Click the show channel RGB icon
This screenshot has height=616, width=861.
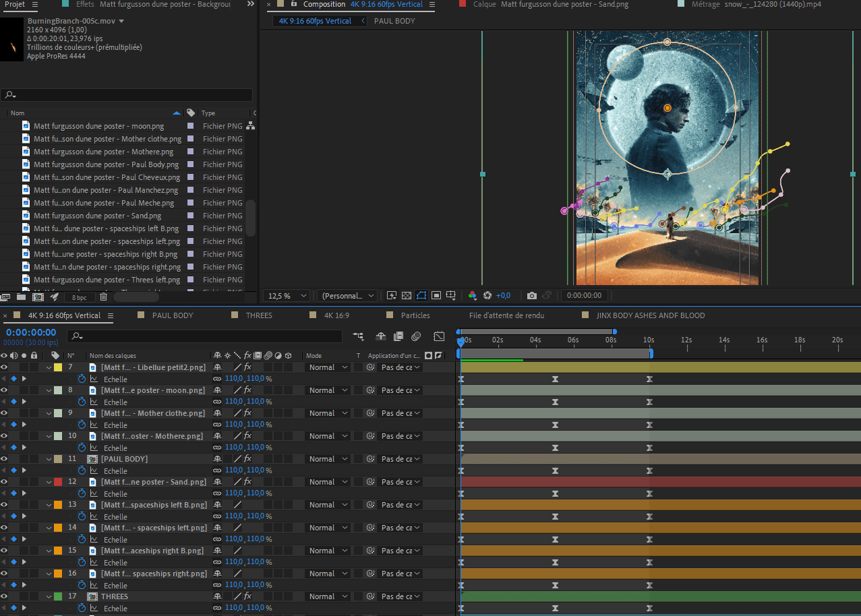[x=472, y=296]
